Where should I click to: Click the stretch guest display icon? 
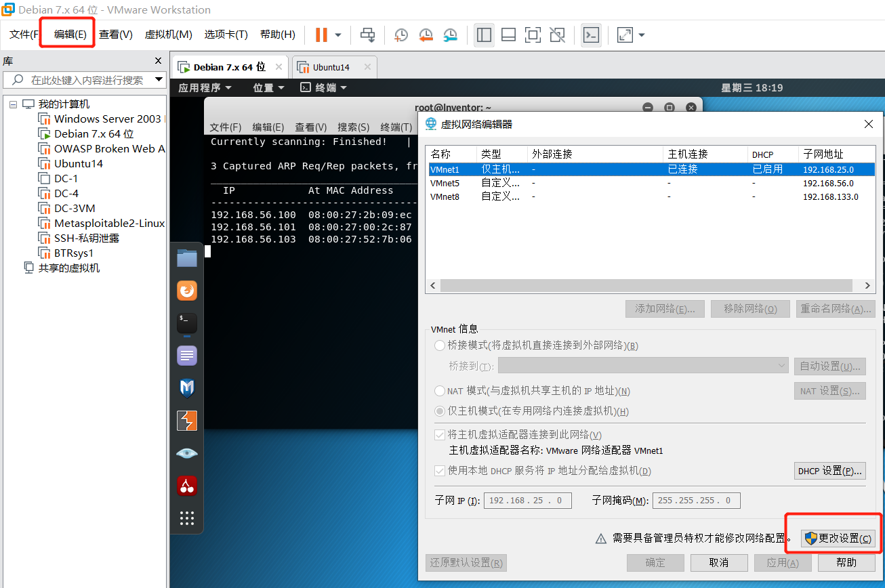[625, 35]
